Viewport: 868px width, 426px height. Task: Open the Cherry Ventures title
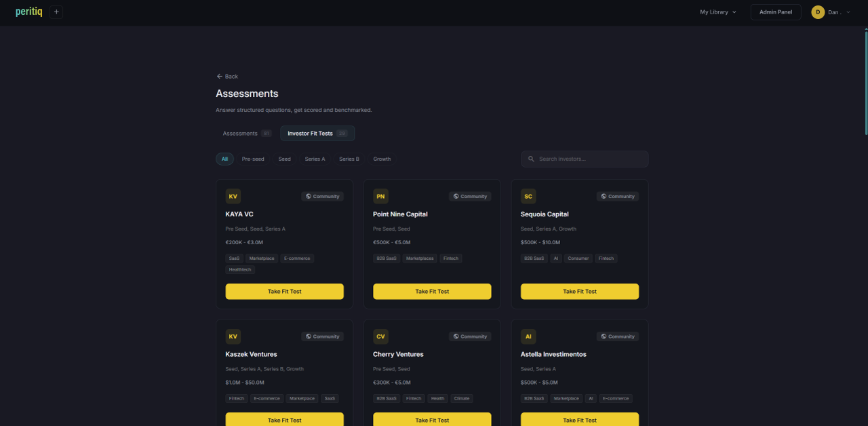[x=398, y=354]
